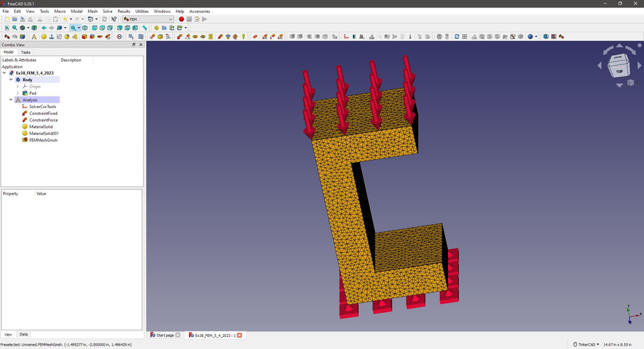This screenshot has width=644, height=349.
Task: Open the Mesh menu
Action: (93, 11)
